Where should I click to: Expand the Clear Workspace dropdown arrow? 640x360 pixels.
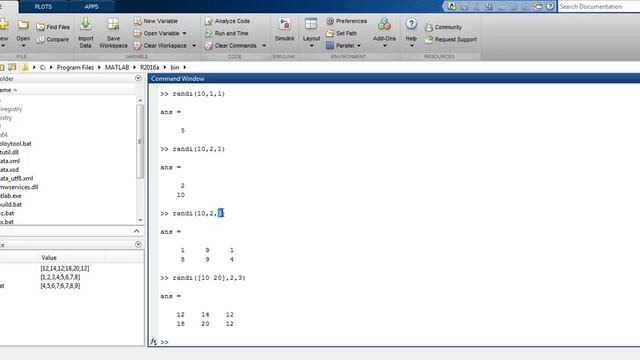[x=194, y=46]
